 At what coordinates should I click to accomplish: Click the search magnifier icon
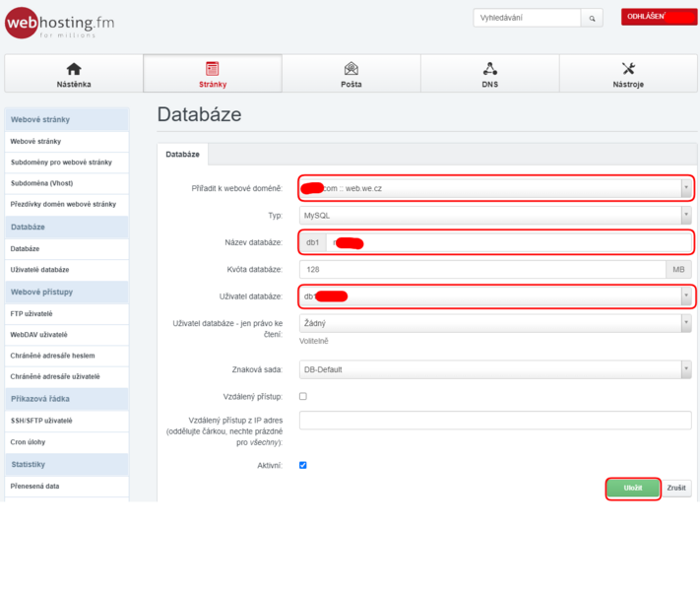click(x=592, y=19)
